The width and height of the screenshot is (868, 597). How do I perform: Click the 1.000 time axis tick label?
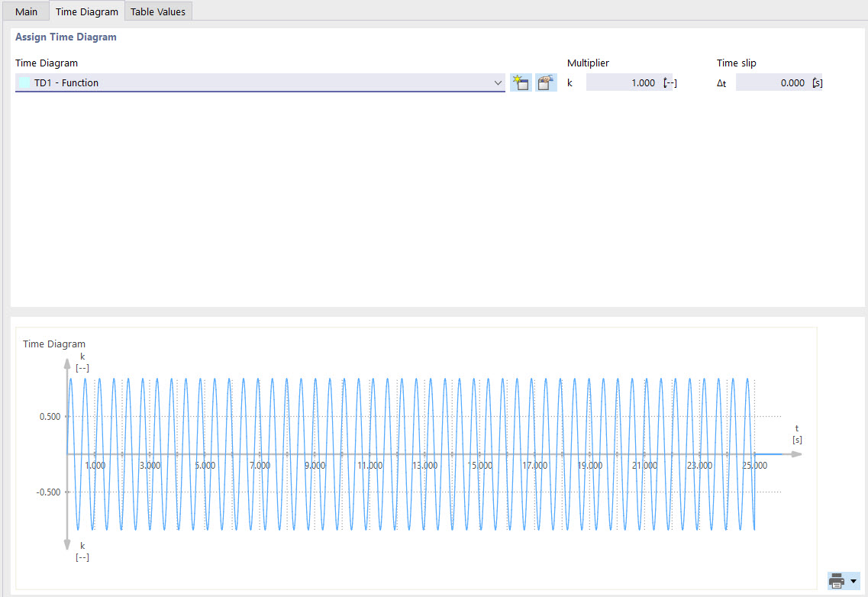click(x=95, y=465)
